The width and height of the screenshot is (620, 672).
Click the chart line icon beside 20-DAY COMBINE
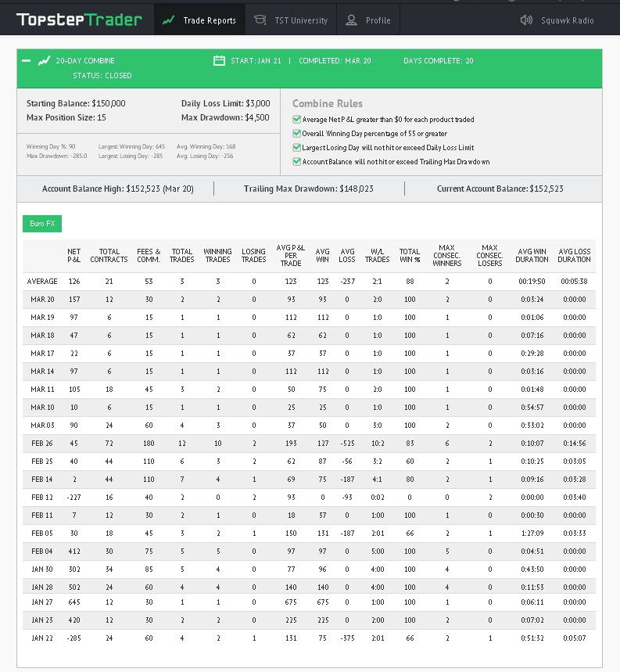(44, 61)
